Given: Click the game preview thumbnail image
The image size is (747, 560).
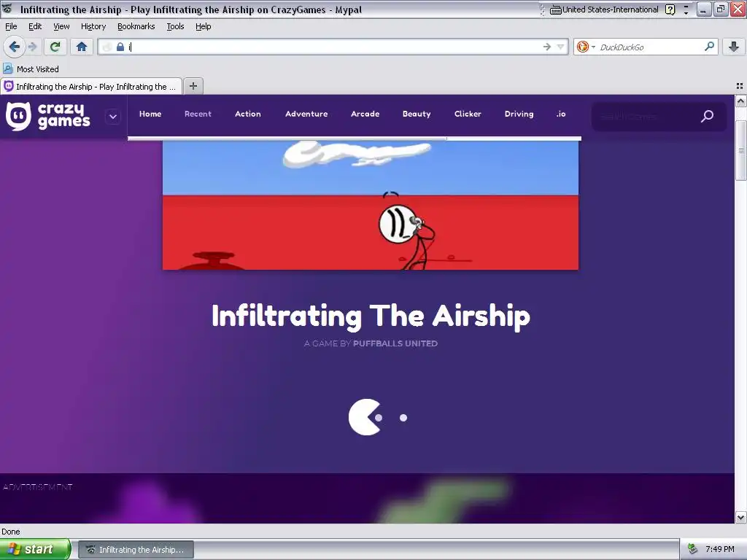Looking at the screenshot, I should (371, 205).
